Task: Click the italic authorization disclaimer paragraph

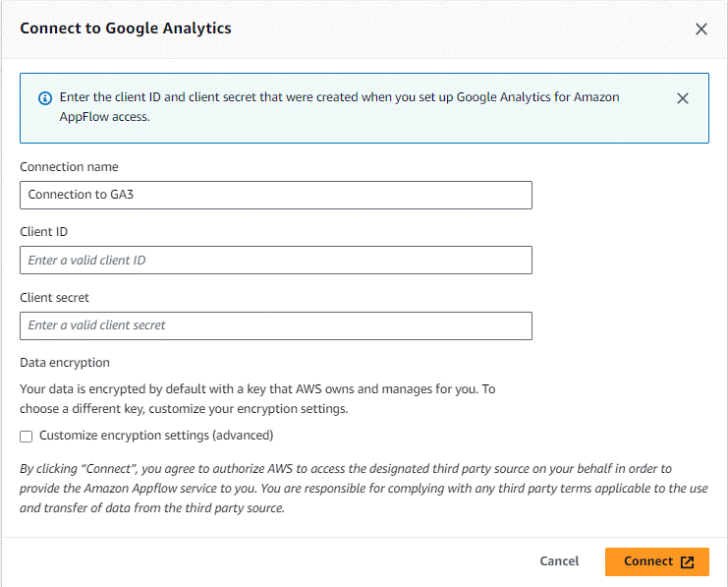Action: tap(364, 488)
